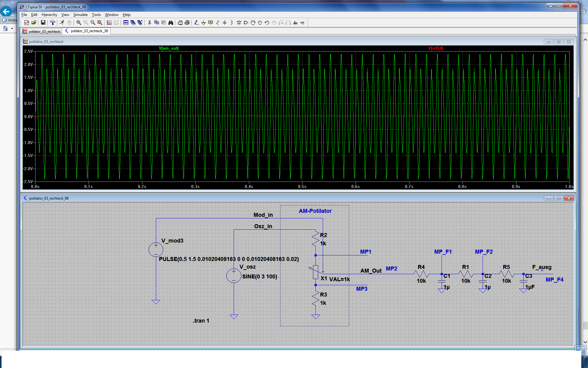Minimize the schematic sub-window
Image resolution: width=588 pixels, height=368 pixels.
click(x=548, y=198)
